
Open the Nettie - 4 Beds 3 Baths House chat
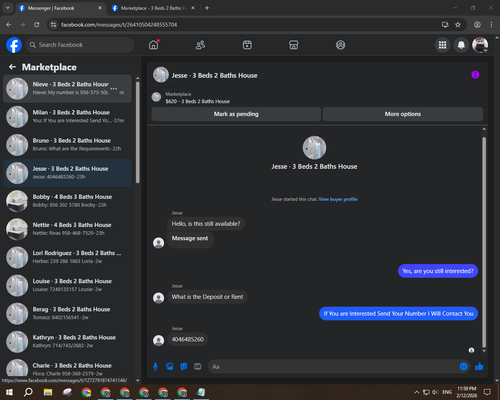[x=67, y=229]
